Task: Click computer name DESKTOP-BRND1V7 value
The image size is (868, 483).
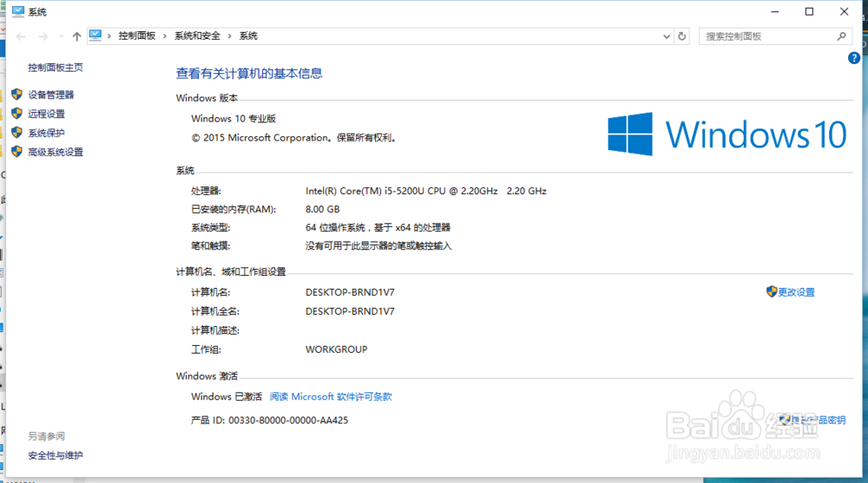Action: (x=350, y=292)
